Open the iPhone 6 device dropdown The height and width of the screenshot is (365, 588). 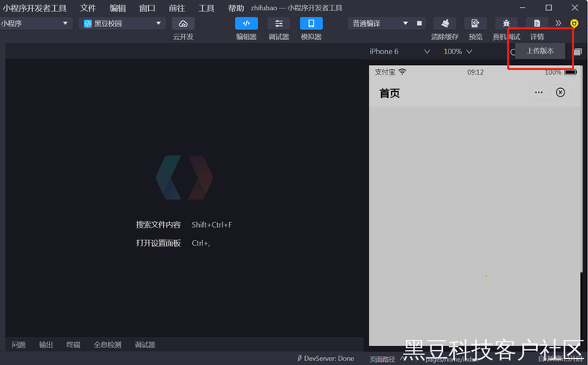(399, 52)
